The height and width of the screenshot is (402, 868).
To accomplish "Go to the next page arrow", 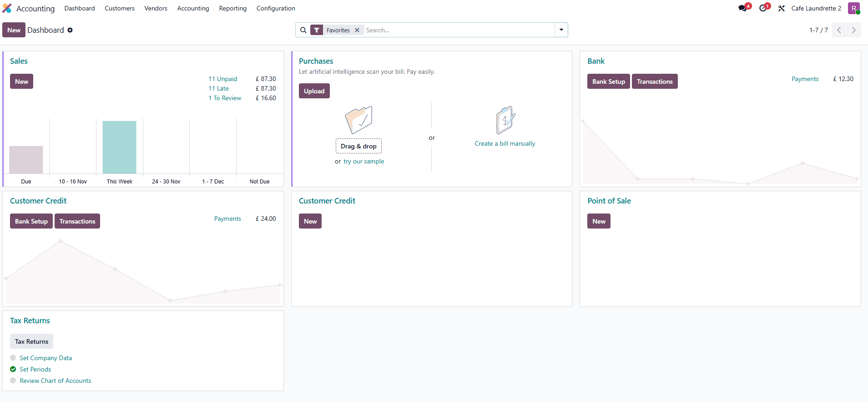I will 854,30.
